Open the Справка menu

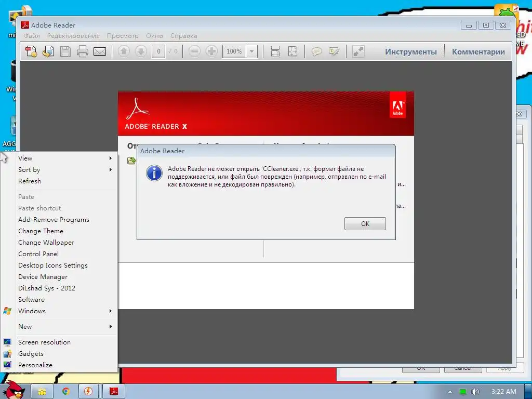point(183,36)
